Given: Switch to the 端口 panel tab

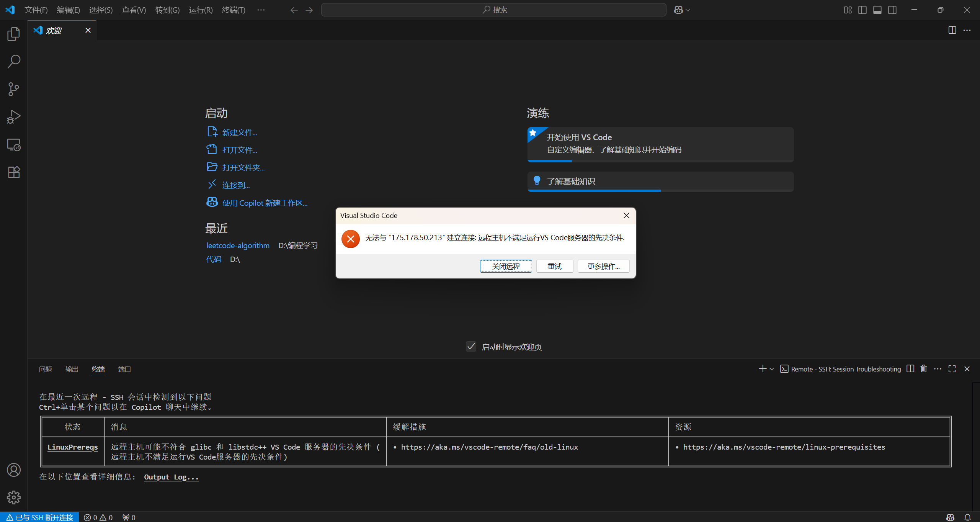Looking at the screenshot, I should click(x=124, y=369).
